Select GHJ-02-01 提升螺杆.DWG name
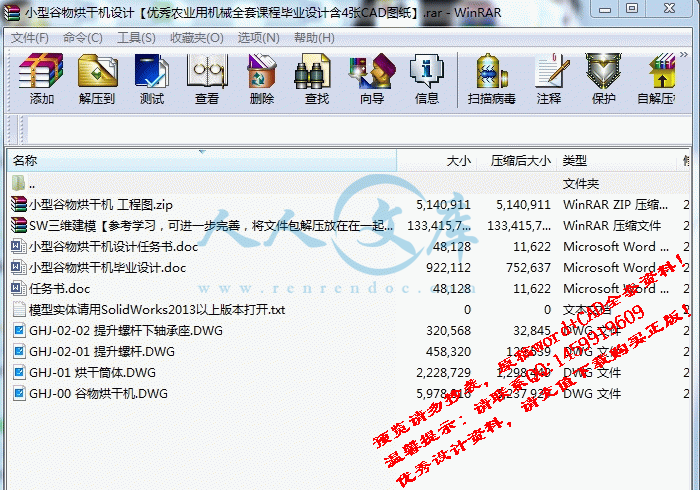The image size is (700, 490). tap(102, 352)
